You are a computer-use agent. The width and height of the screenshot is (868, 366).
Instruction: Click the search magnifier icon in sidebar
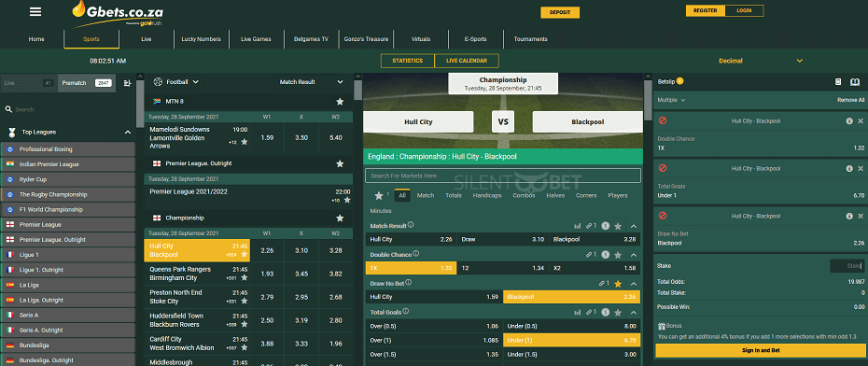[8, 109]
